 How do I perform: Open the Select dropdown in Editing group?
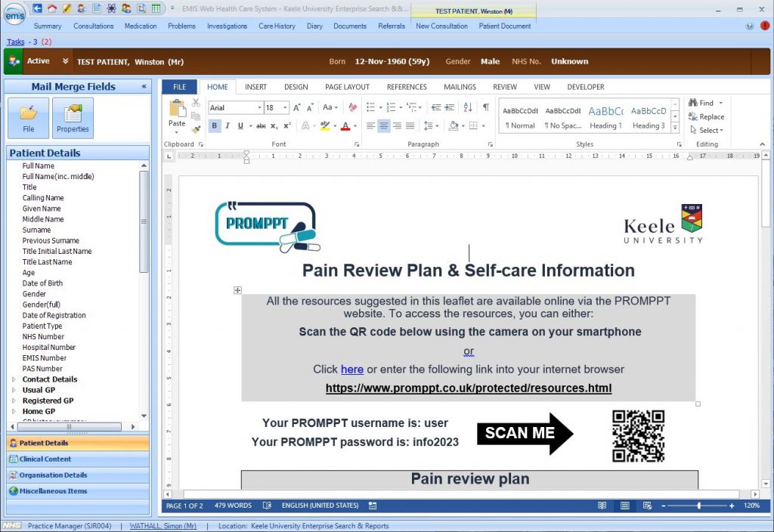pyautogui.click(x=707, y=130)
